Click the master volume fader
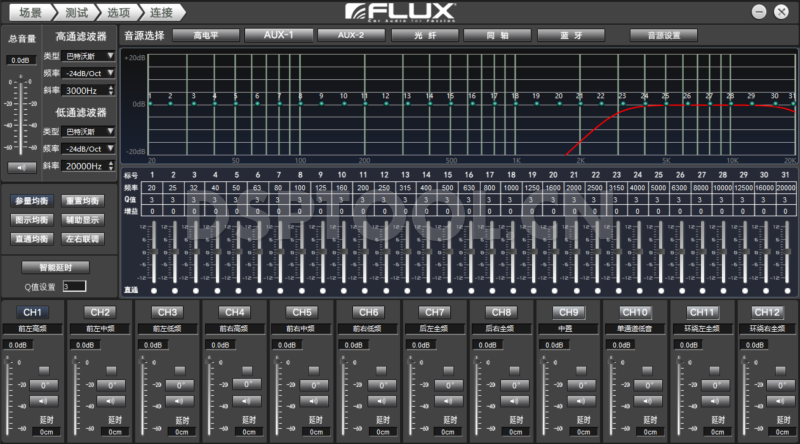 click(21, 115)
